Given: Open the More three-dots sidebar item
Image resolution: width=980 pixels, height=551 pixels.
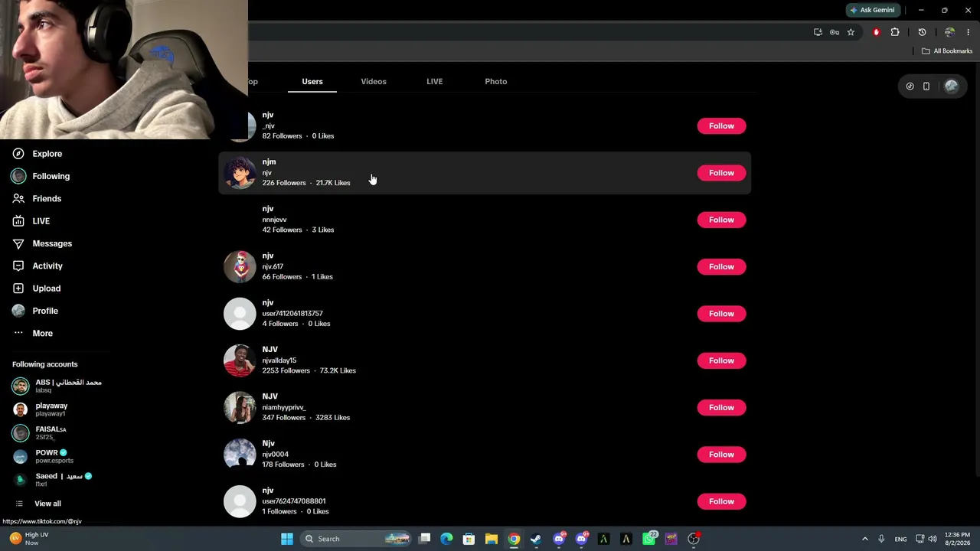Looking at the screenshot, I should coord(32,334).
